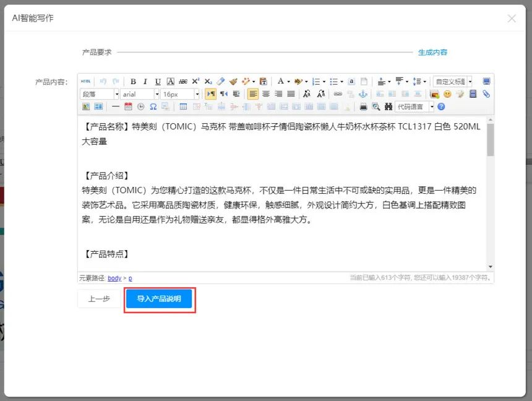Viewport: 532px width, 401px height.
Task: Toggle italic formatting
Action: 145,82
